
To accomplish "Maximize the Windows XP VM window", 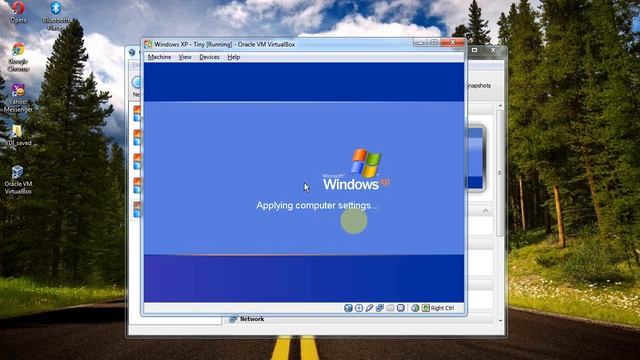I will [x=433, y=42].
